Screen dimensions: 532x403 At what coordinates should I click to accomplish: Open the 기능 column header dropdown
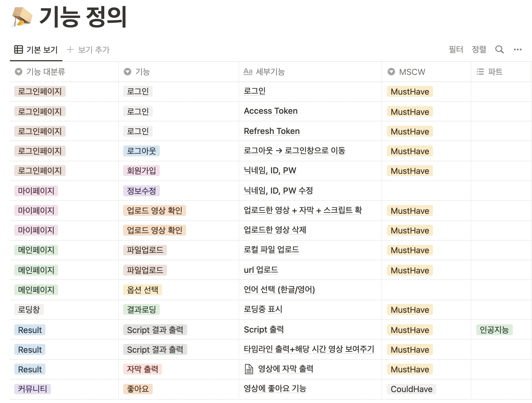128,72
